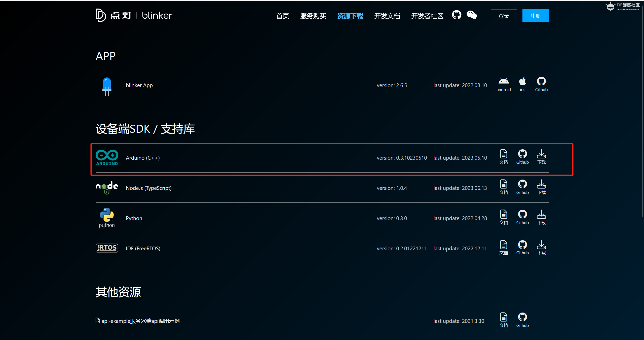Click the 注册 register button

(535, 16)
